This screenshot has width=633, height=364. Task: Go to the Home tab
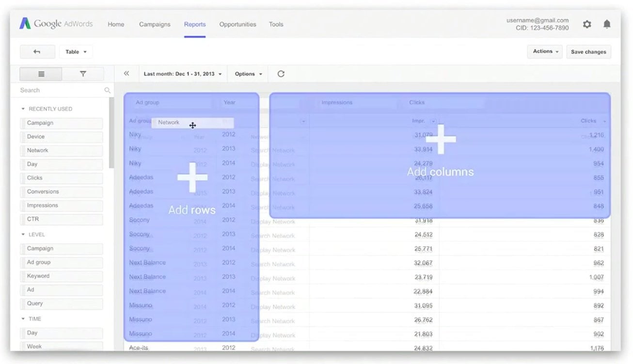coord(116,24)
